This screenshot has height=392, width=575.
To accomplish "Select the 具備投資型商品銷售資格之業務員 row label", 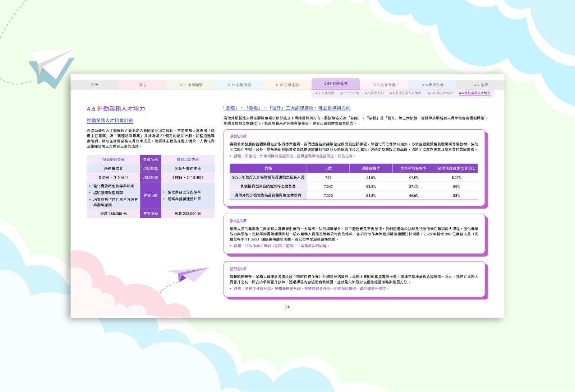I will tap(268, 186).
